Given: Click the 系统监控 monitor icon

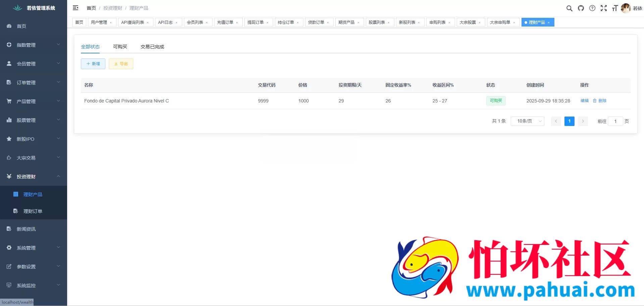Looking at the screenshot, I should (9, 285).
